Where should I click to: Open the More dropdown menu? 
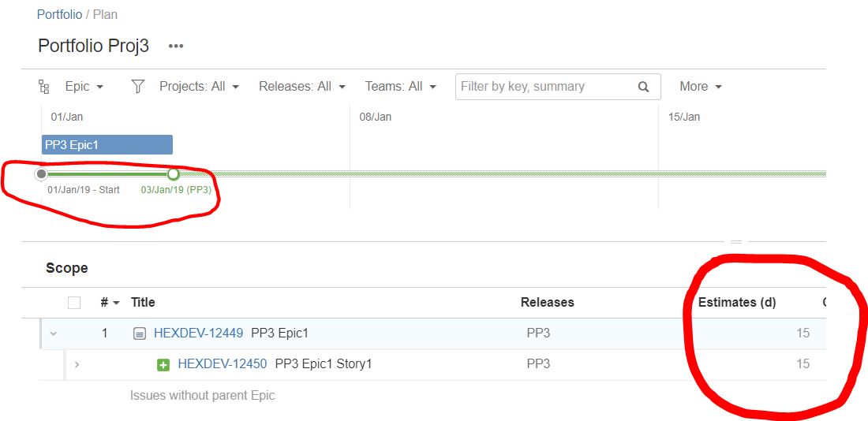pyautogui.click(x=700, y=87)
